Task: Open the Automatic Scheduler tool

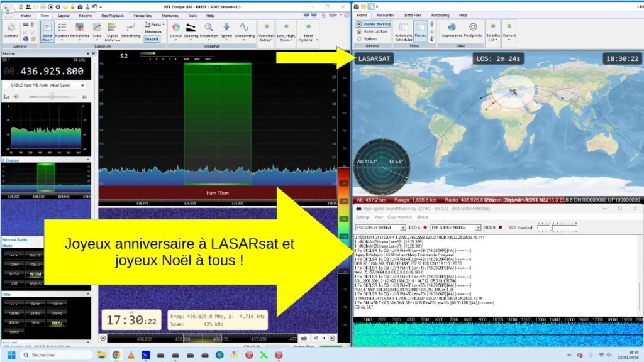Action: pos(403,30)
